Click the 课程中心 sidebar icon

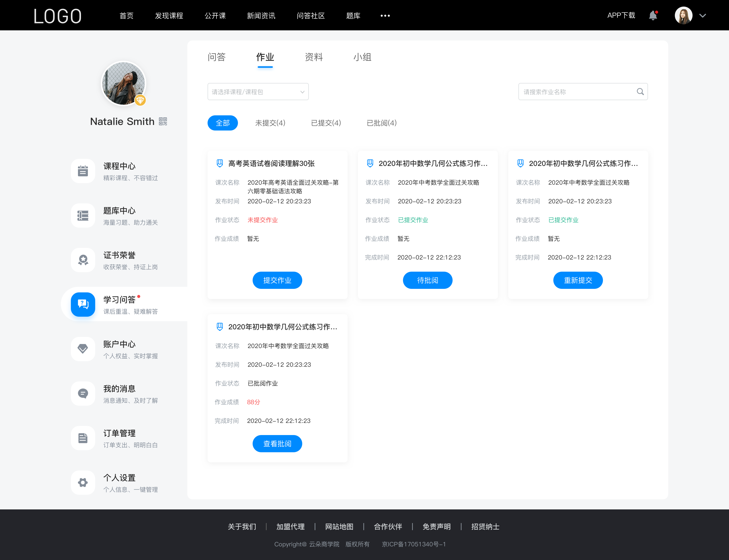pyautogui.click(x=82, y=170)
